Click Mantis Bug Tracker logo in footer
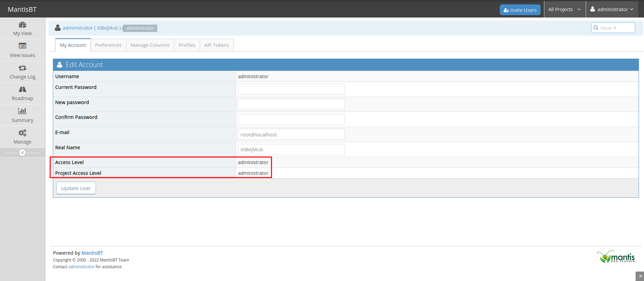Screen dimensions: 644x281 click(x=616, y=257)
